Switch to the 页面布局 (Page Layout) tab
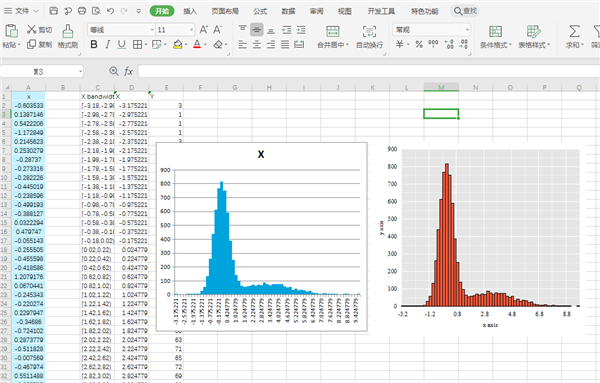 (225, 11)
